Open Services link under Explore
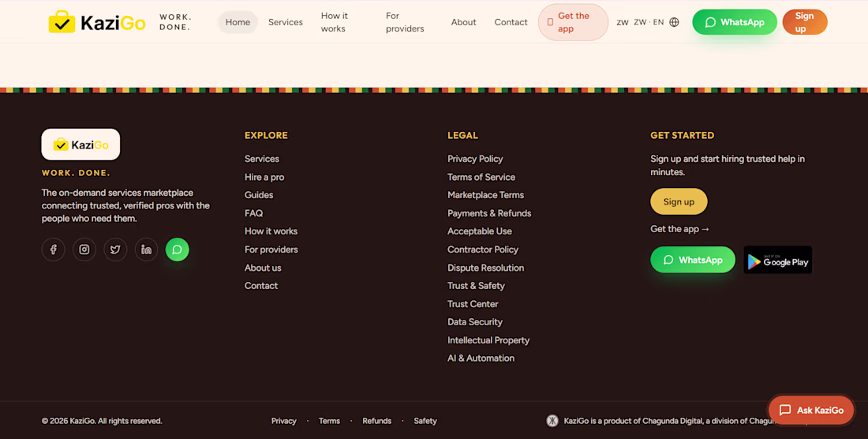This screenshot has height=439, width=868. click(262, 159)
